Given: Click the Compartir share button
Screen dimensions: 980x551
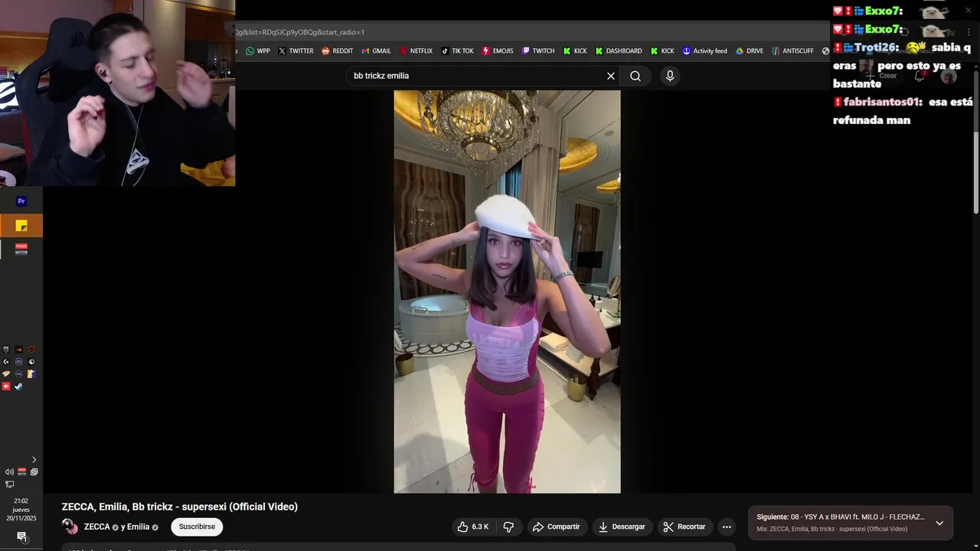Looking at the screenshot, I should click(x=557, y=527).
